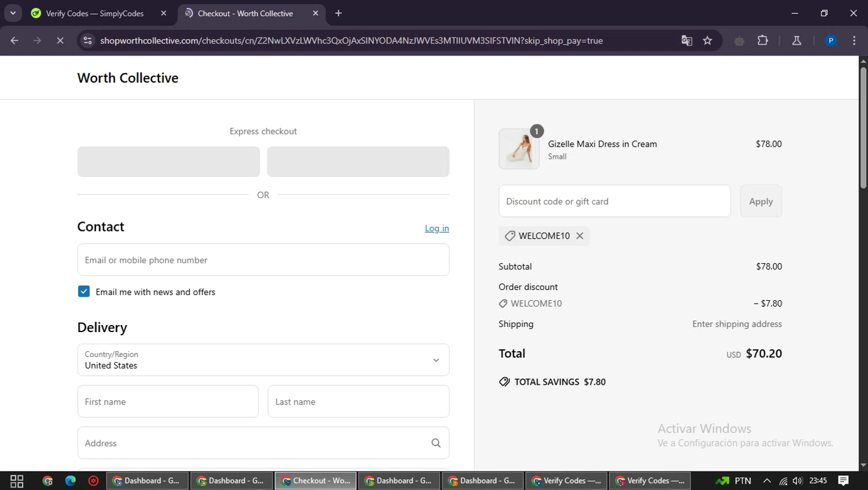The width and height of the screenshot is (868, 490).
Task: Click the PTN language indicator
Action: tap(743, 481)
